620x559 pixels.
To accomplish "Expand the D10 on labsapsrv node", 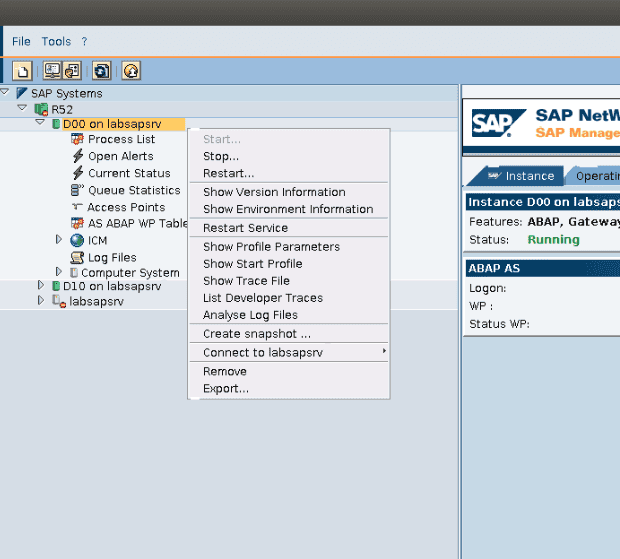I will [41, 285].
